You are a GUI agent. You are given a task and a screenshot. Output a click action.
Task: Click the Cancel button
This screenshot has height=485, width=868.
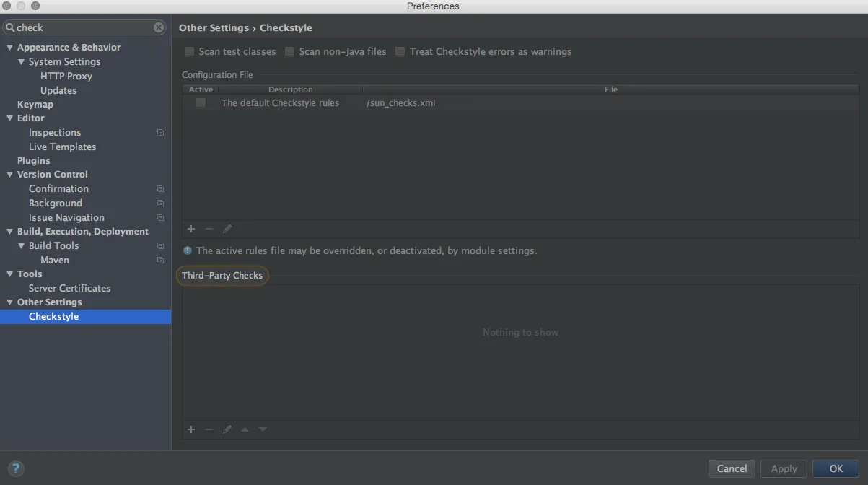(x=732, y=468)
